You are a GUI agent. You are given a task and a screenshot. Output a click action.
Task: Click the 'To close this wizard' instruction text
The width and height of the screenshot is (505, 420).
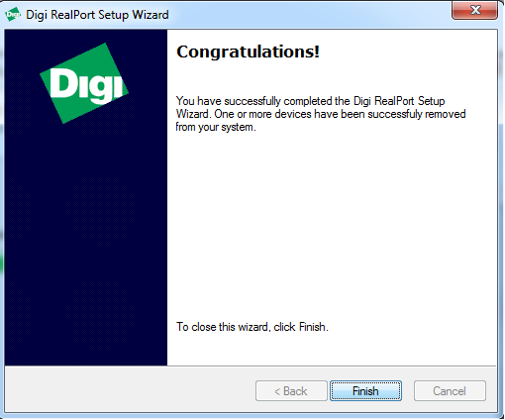point(252,327)
